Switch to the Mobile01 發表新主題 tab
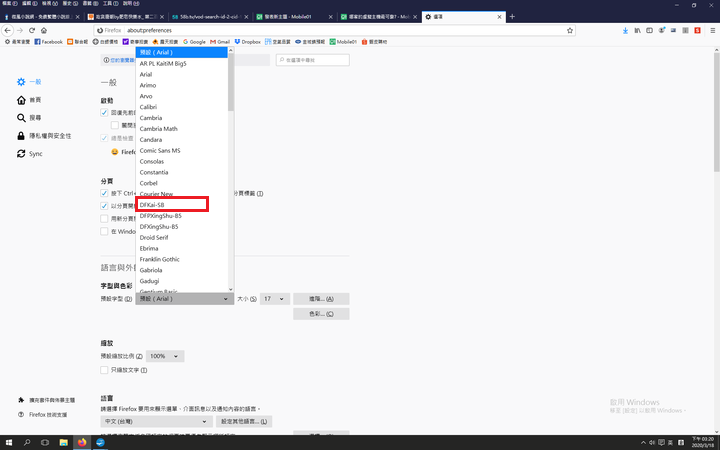Screen dimensions: 720x450 (x=294, y=17)
